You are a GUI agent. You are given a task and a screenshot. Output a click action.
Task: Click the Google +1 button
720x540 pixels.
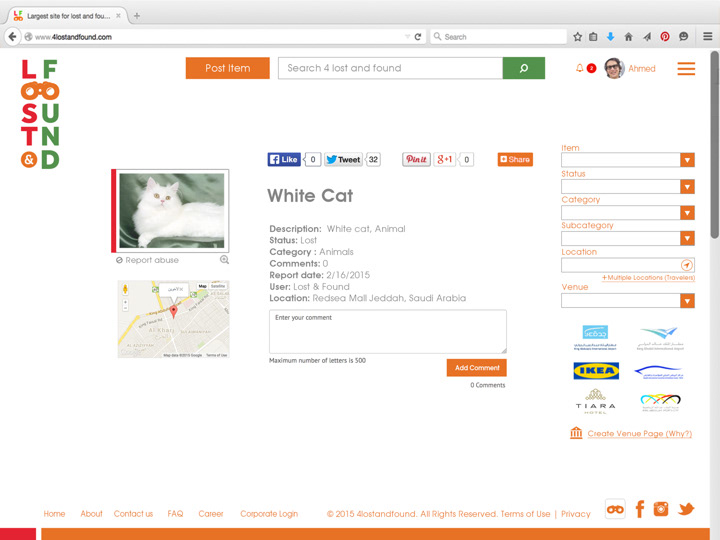[x=444, y=159]
